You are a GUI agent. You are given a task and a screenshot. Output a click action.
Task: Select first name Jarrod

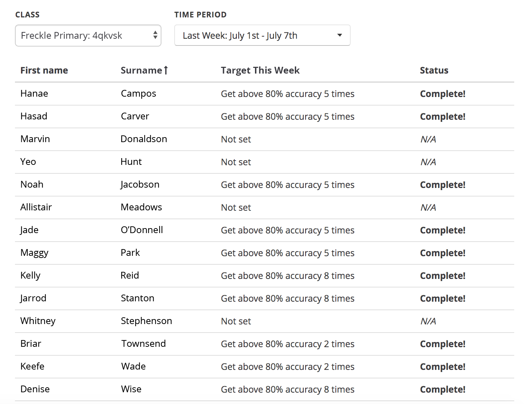tap(33, 298)
